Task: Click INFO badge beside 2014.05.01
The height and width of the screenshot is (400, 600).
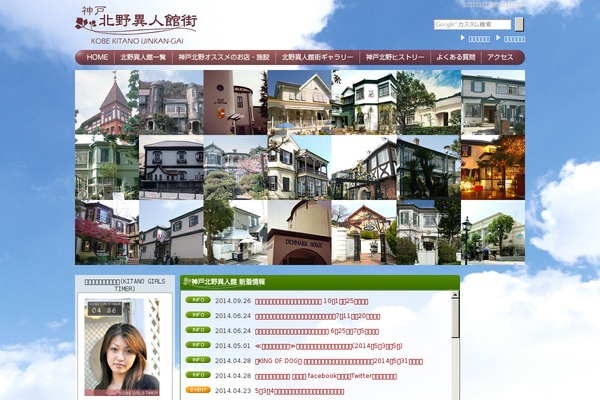Action: click(x=198, y=345)
